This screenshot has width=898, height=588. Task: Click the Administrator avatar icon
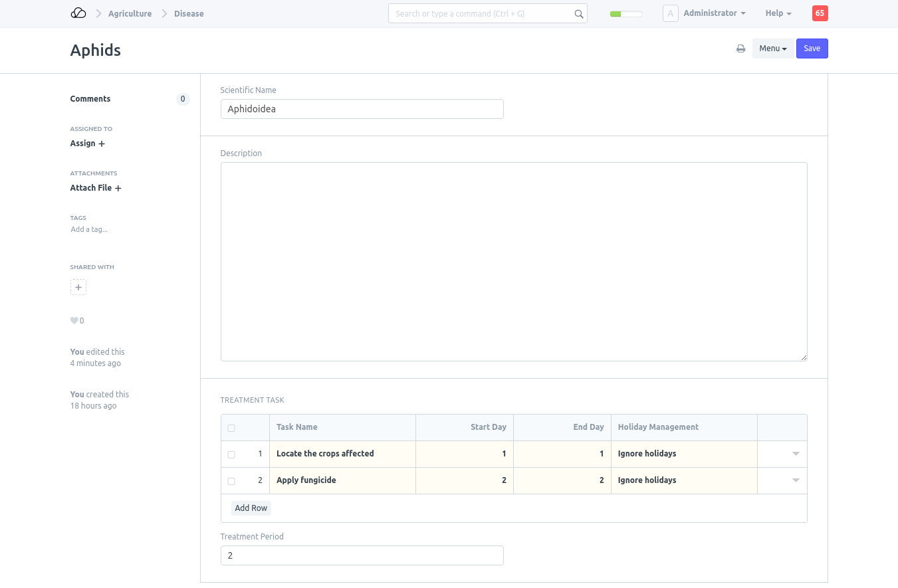670,13
